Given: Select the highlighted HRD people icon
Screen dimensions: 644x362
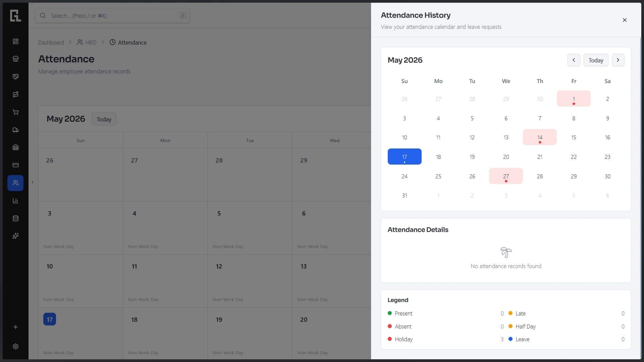Looking at the screenshot, I should [15, 183].
